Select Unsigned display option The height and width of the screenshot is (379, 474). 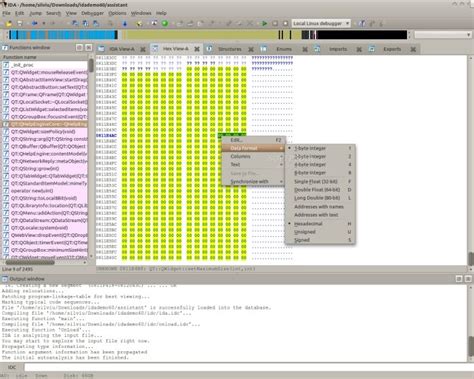pyautogui.click(x=320, y=232)
